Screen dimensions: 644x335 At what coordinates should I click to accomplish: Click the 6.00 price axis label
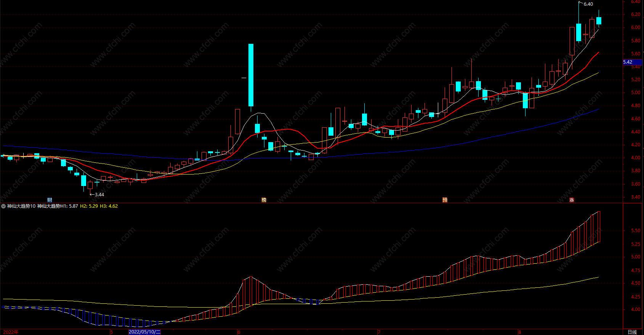point(636,27)
